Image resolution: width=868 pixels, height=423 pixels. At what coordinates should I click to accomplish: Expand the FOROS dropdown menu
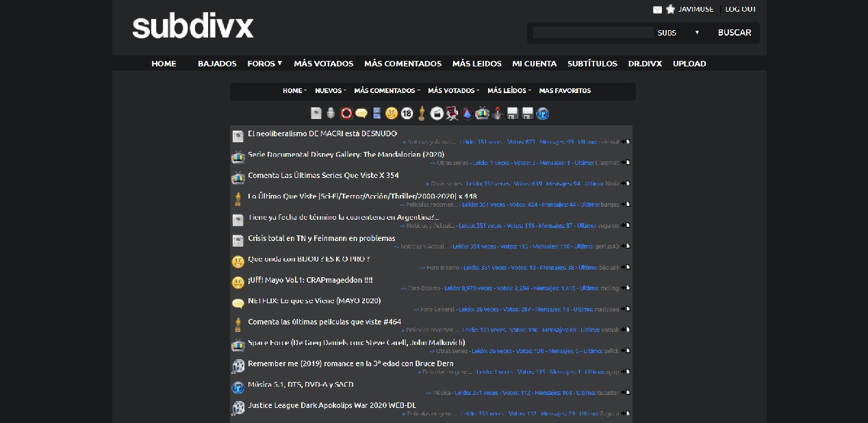point(264,63)
